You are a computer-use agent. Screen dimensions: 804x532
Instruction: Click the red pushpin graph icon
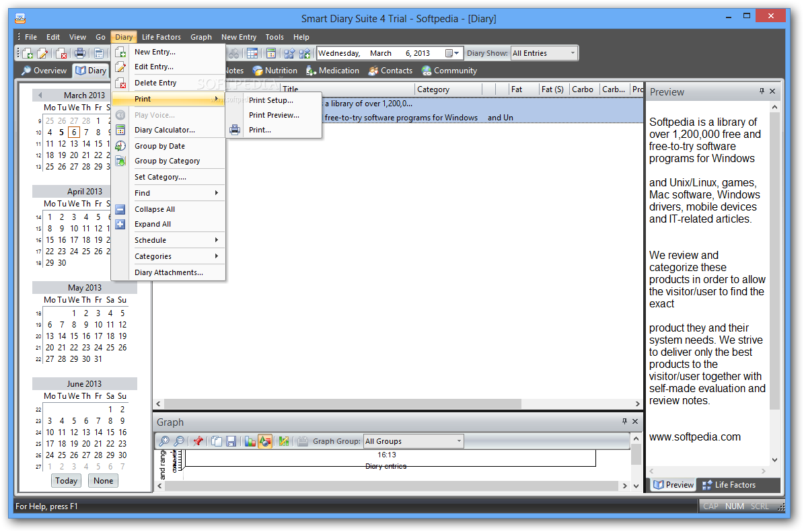(x=198, y=441)
